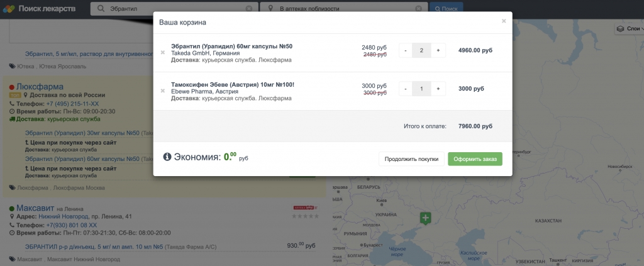Image resolution: width=644 pixels, height=266 pixels.
Task: Click the Эбрантил search input
Action: pyautogui.click(x=175, y=9)
